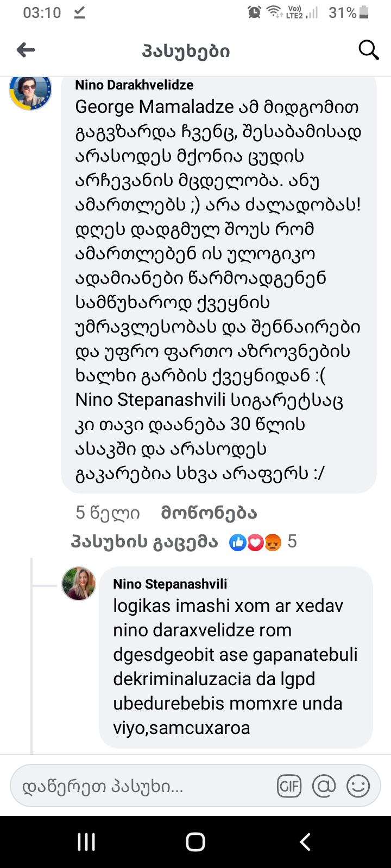Tap მოწონება to like the comment
391x868 pixels.
pos(209,513)
